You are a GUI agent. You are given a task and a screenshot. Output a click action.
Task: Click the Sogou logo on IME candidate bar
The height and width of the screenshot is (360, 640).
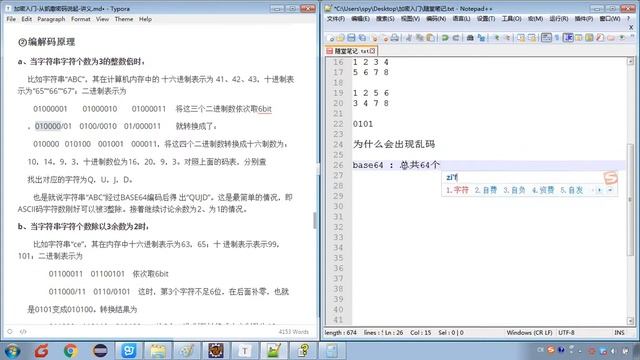pyautogui.click(x=611, y=178)
